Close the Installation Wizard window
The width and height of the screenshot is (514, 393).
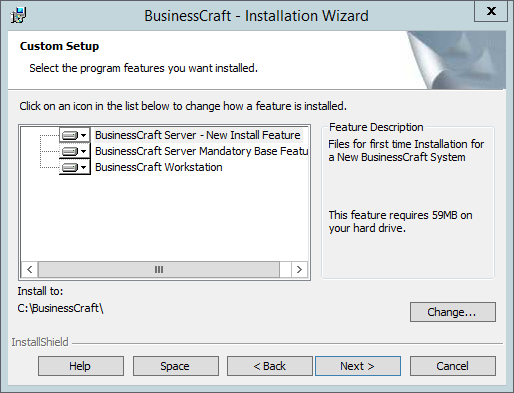coord(491,11)
